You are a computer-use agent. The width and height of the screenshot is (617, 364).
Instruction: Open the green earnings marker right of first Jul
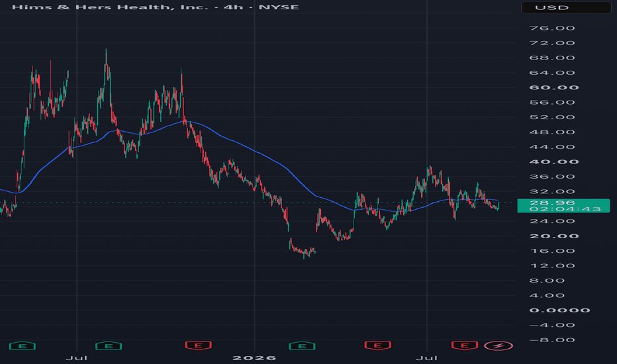pos(109,346)
